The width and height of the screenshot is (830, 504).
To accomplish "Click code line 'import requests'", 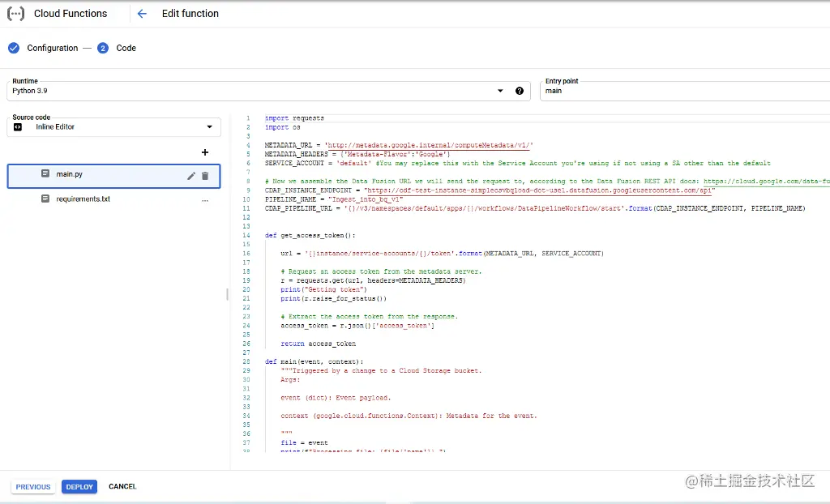I will (x=294, y=118).
